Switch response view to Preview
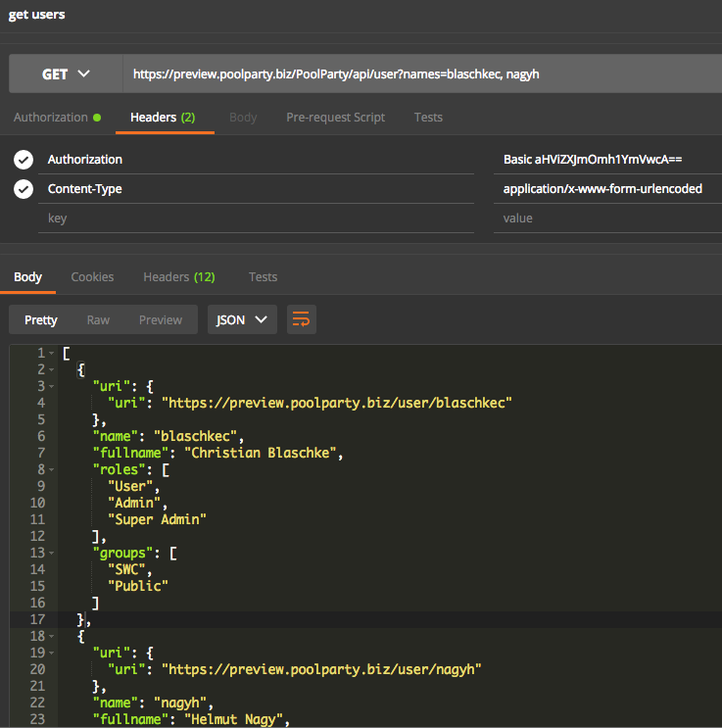 click(161, 319)
